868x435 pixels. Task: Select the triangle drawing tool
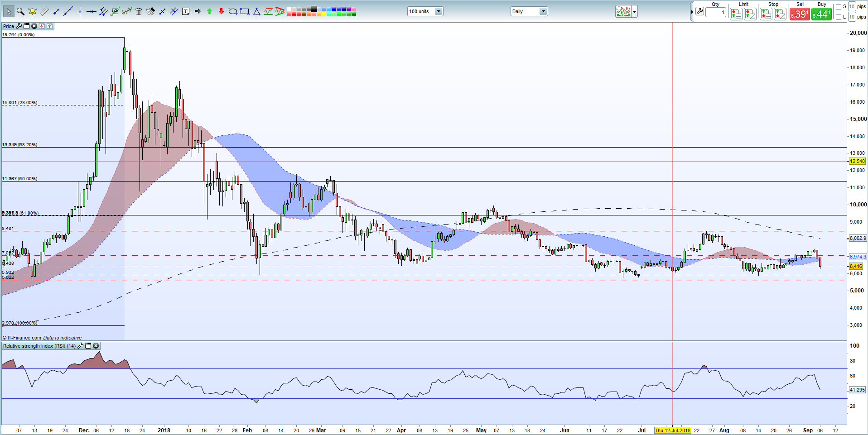point(256,11)
